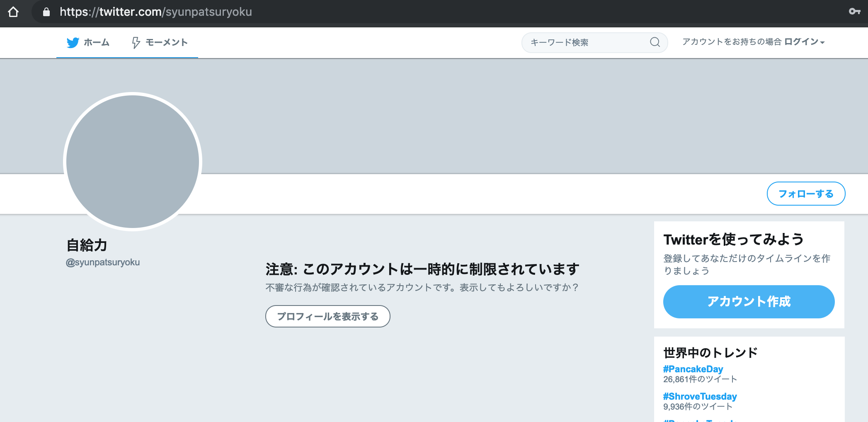Click the home icon next to ホーム
The image size is (868, 422).
coord(73,42)
